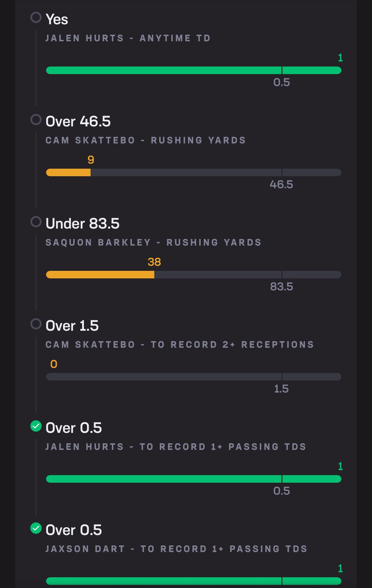Click green checkmark for Jalen Hurts passing TDs
This screenshot has height=588, width=372.
click(x=36, y=426)
